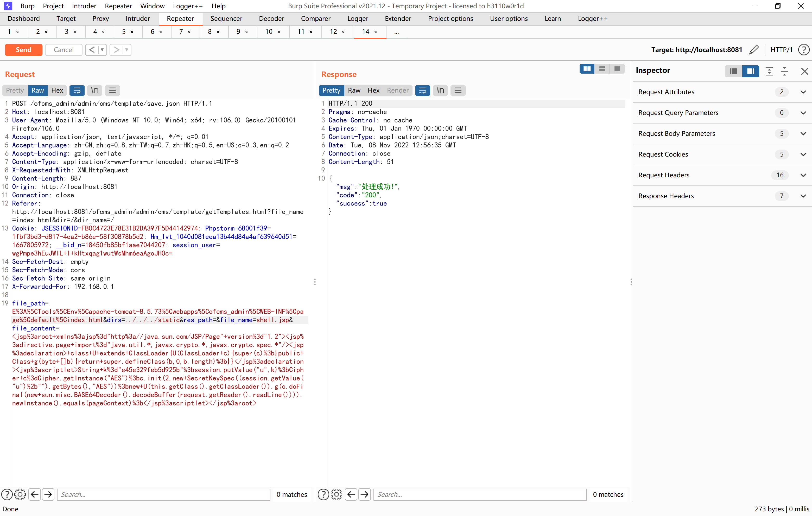Expand the Response Headers section
The width and height of the screenshot is (812, 516).
point(803,196)
